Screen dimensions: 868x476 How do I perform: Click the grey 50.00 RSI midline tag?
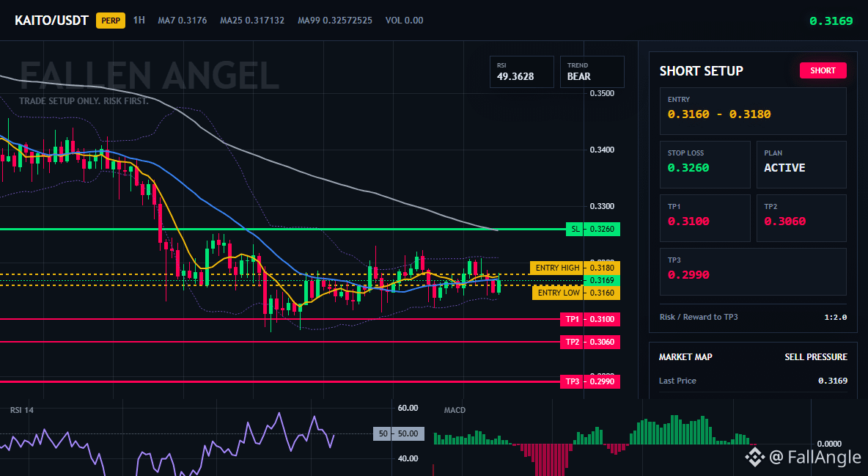(399, 433)
